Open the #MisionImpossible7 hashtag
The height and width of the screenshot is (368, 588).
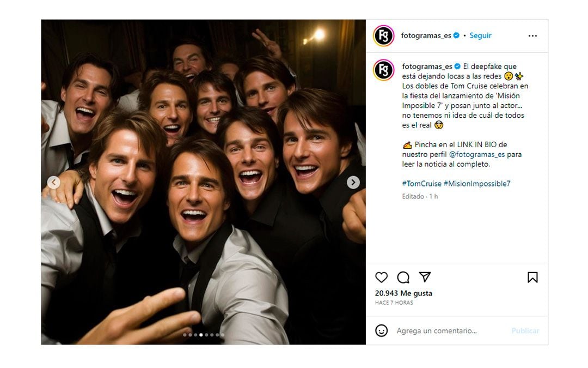tap(477, 184)
